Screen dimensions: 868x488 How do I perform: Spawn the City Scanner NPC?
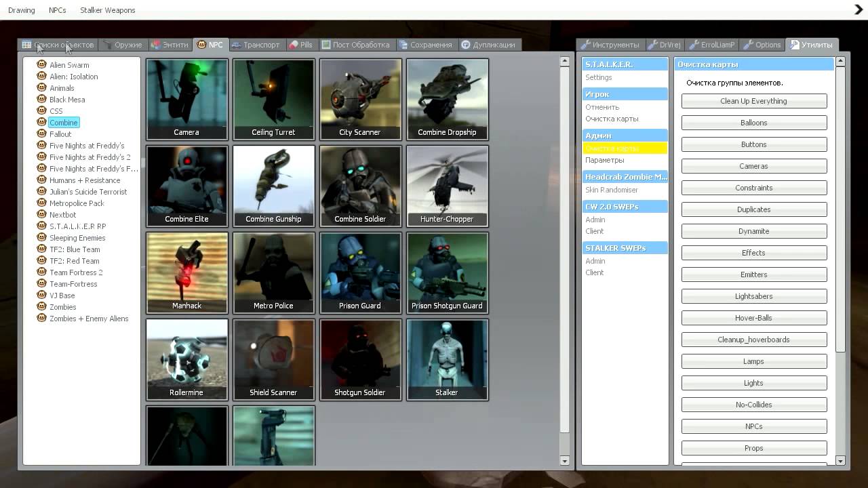pyautogui.click(x=360, y=99)
